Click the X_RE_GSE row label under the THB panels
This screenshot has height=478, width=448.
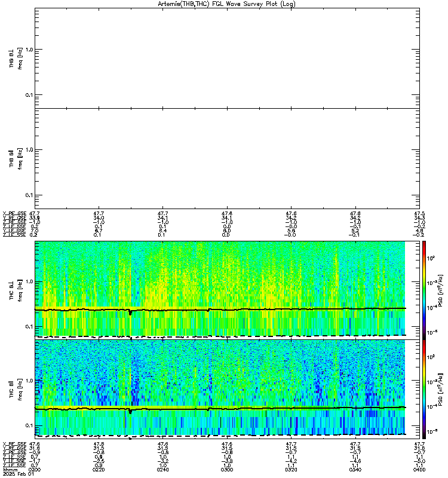tap(14, 214)
